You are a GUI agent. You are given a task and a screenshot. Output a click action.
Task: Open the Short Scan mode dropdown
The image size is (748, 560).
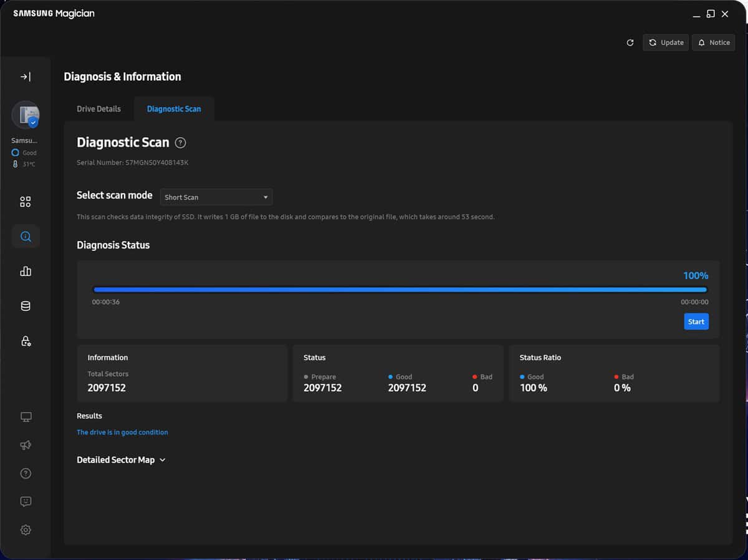coord(216,197)
